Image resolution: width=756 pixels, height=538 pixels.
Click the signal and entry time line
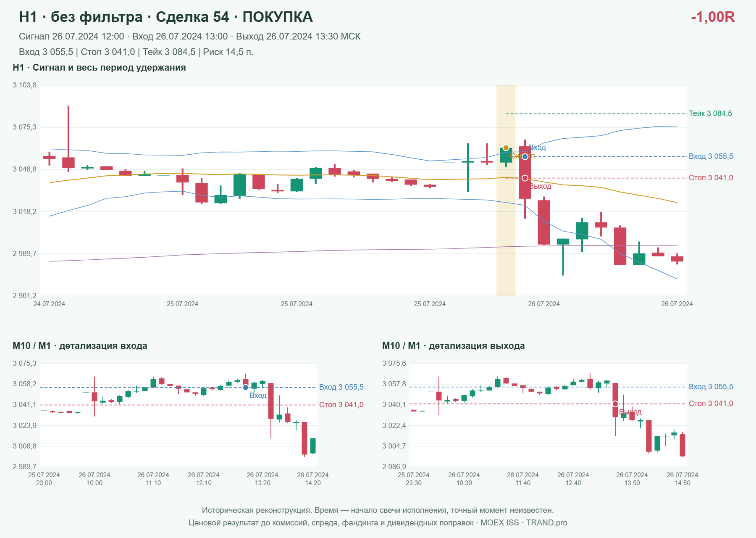tap(189, 37)
